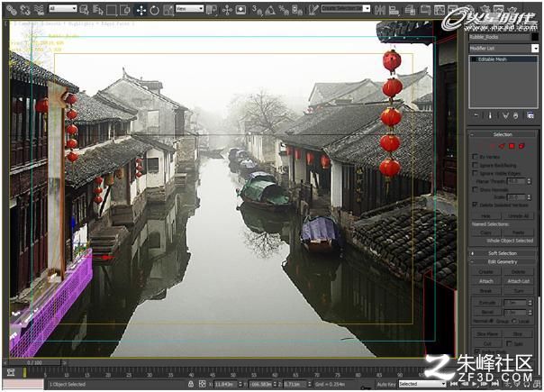Enable the Split checkbox

click(x=509, y=343)
